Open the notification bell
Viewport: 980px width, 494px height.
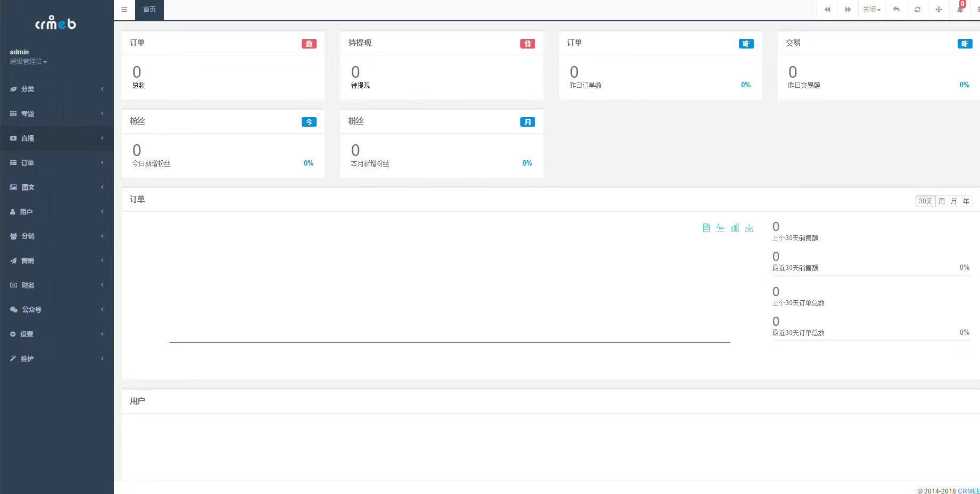960,10
